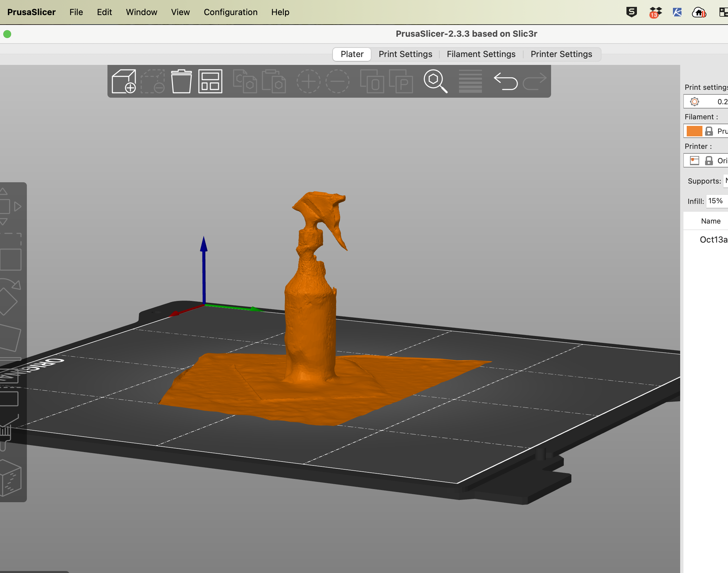Click the Name column header

pos(711,221)
